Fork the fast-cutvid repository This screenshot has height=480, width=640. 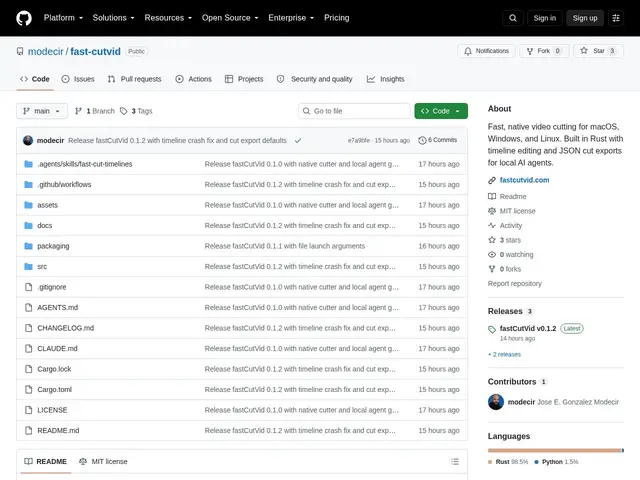coord(544,51)
